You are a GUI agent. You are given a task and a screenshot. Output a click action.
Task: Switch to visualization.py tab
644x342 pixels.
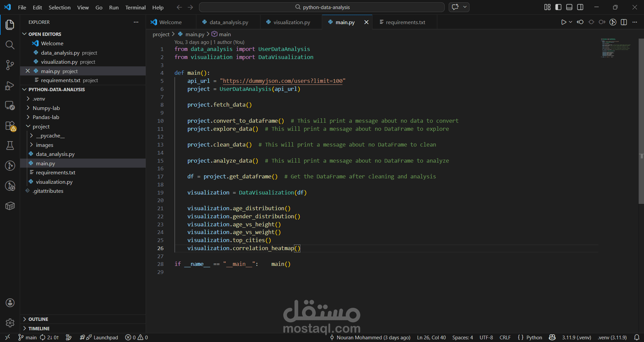point(291,22)
